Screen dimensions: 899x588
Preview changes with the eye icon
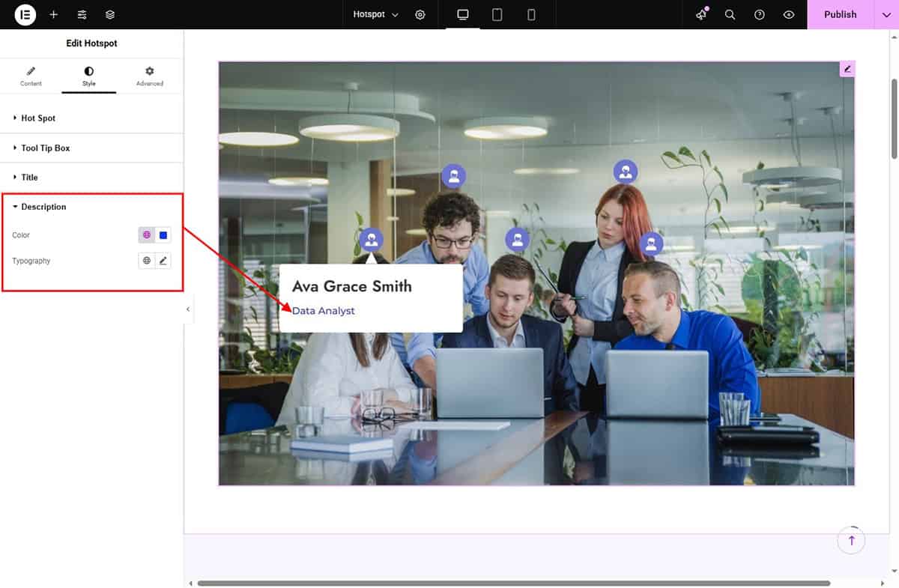click(788, 14)
